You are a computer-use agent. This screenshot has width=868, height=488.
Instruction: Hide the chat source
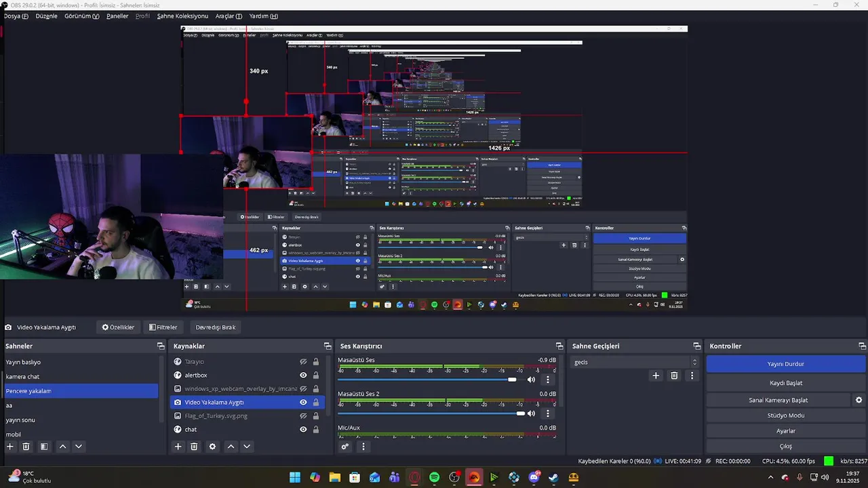(x=303, y=430)
